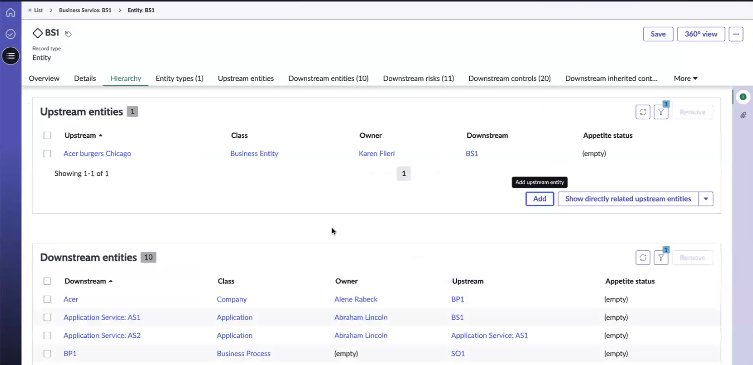The height and width of the screenshot is (365, 753).
Task: Open the list menu icon in sidebar
Action: click(x=11, y=56)
